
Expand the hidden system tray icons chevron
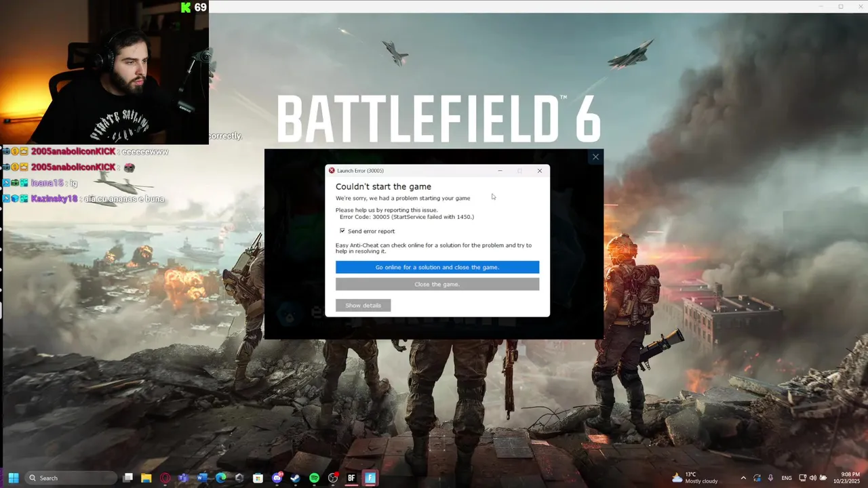click(743, 478)
